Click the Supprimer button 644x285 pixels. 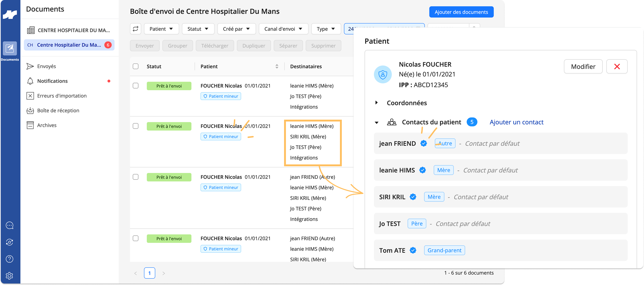[x=323, y=46]
